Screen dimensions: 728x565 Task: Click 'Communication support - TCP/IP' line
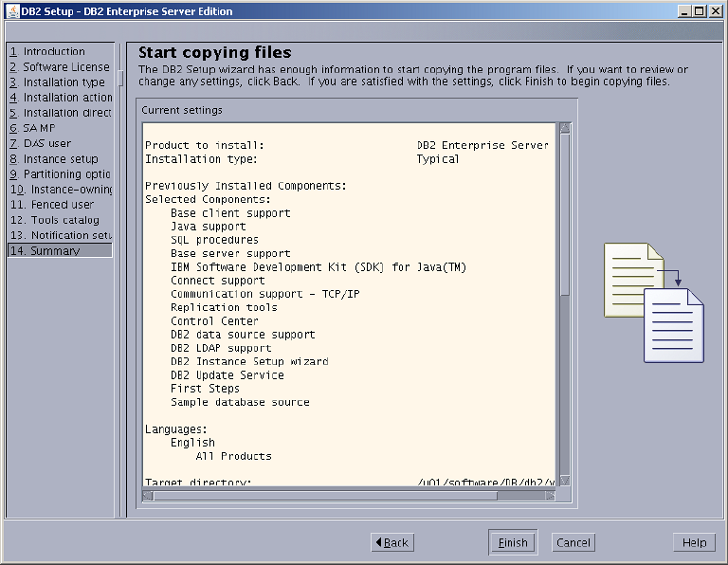(265, 294)
